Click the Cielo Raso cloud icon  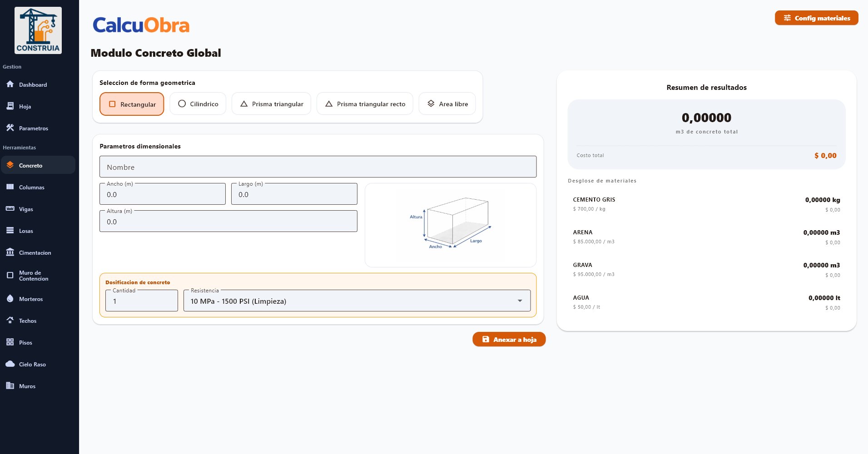point(10,364)
